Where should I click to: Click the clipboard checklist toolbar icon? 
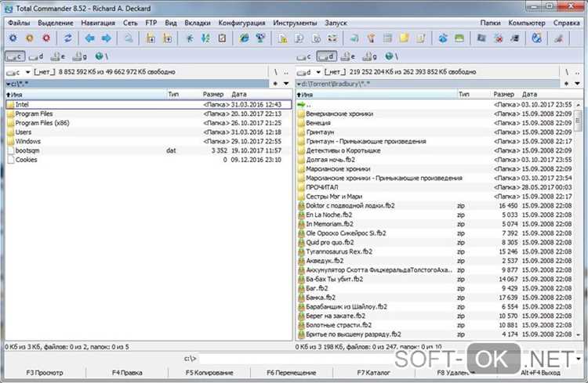222,38
